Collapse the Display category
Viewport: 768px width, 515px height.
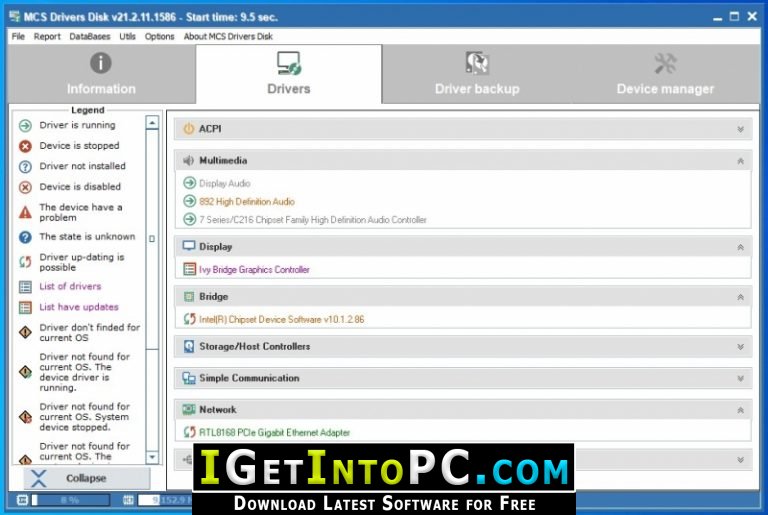741,247
